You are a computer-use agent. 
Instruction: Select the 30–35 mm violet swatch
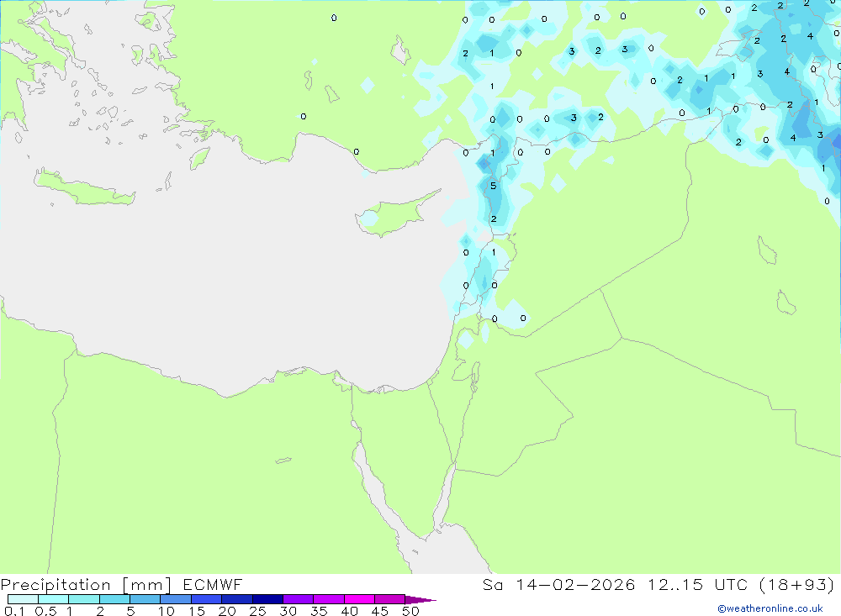299,599
